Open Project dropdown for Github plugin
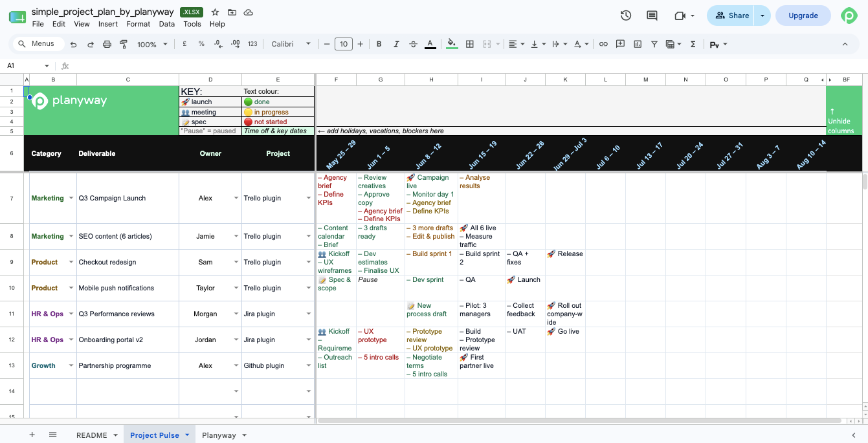This screenshot has height=443, width=868. [x=309, y=366]
